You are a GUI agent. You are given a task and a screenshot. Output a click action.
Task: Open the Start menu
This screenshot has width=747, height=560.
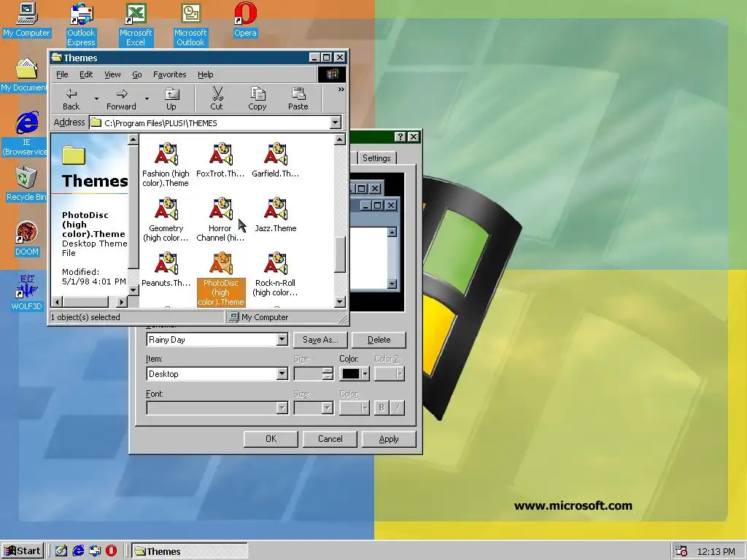click(x=23, y=551)
